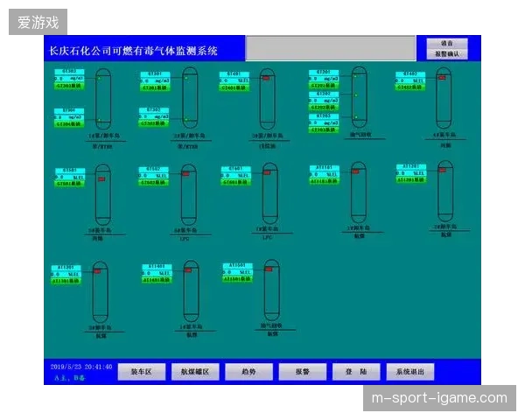Click green detector dot linked to GT201

click(355, 76)
